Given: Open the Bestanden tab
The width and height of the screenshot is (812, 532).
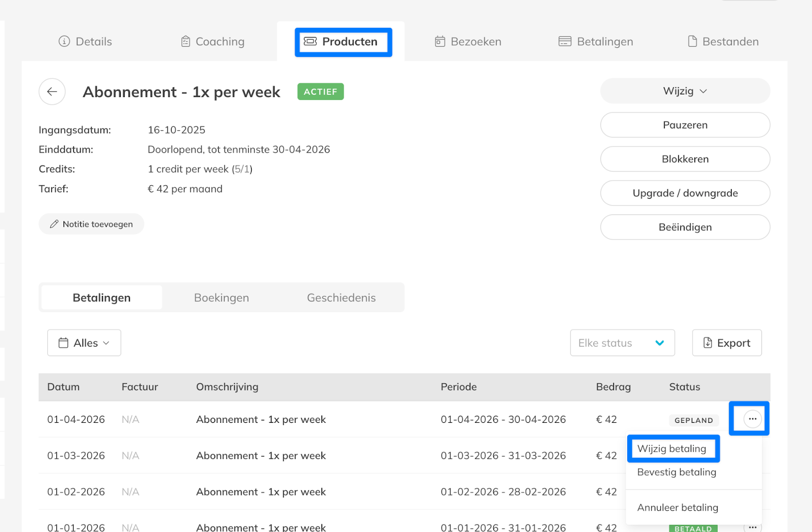Looking at the screenshot, I should 723,42.
